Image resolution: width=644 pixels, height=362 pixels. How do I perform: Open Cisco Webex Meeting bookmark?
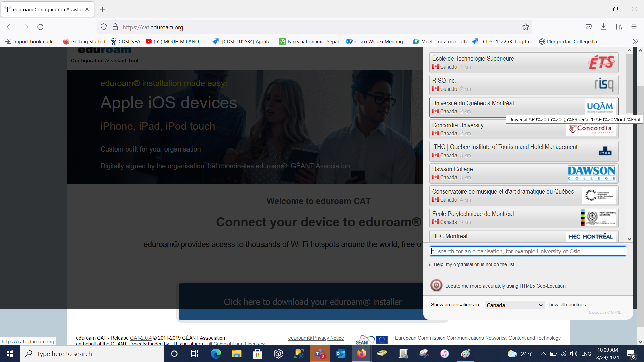click(377, 41)
